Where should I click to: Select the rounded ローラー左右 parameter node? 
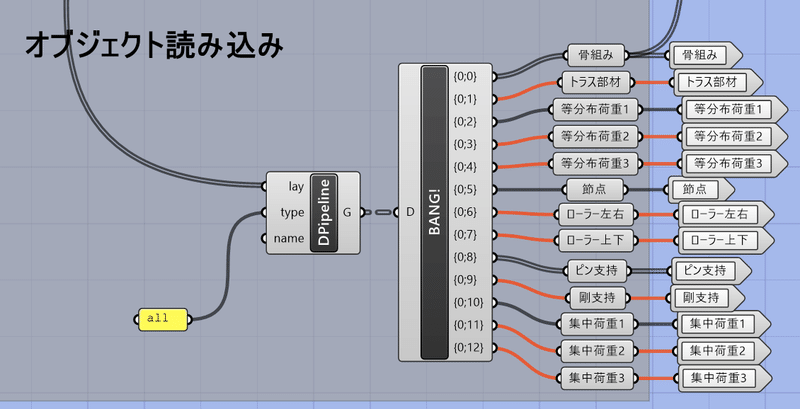point(595,215)
